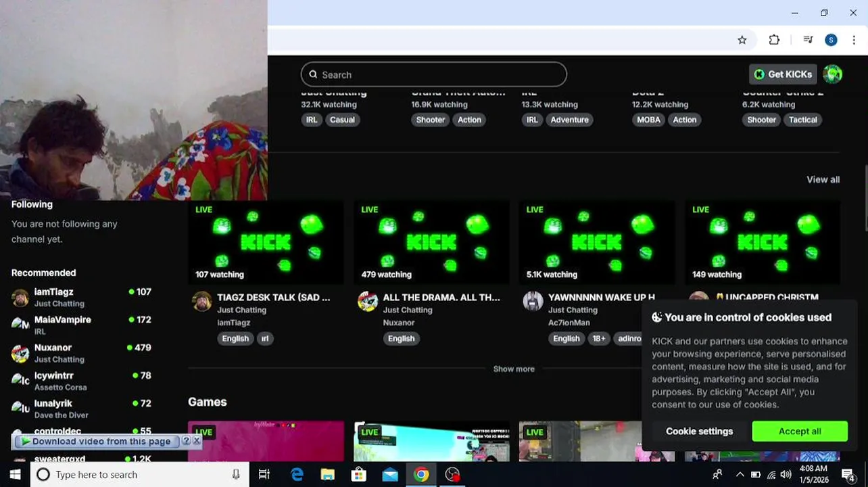Open ALL THE DRAMA stream title
Screen dimensions: 868x487
(441, 297)
